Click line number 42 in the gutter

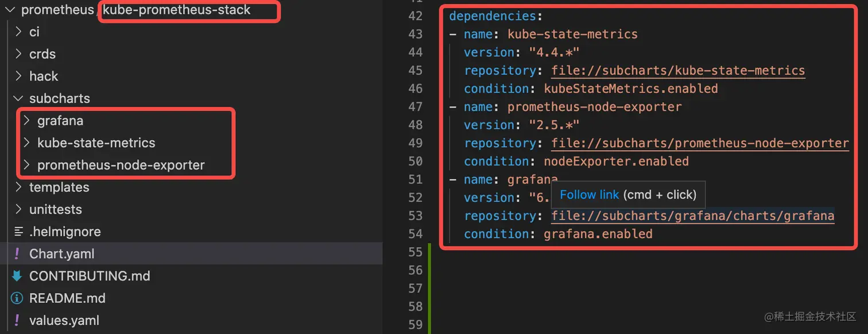[416, 16]
